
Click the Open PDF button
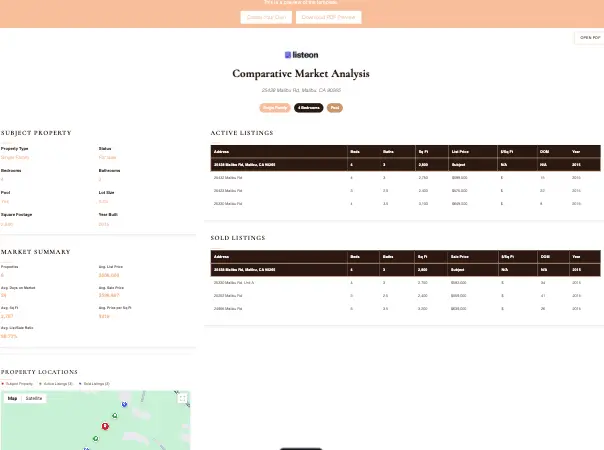[590, 38]
